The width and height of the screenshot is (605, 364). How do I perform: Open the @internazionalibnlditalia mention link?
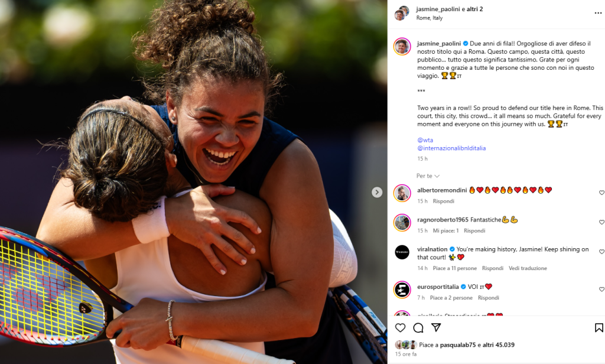click(451, 148)
